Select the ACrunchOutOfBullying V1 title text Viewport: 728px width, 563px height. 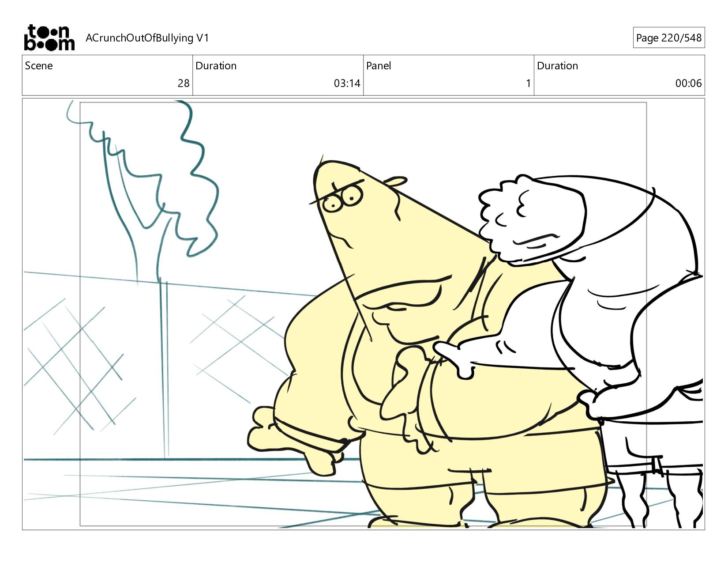(147, 38)
